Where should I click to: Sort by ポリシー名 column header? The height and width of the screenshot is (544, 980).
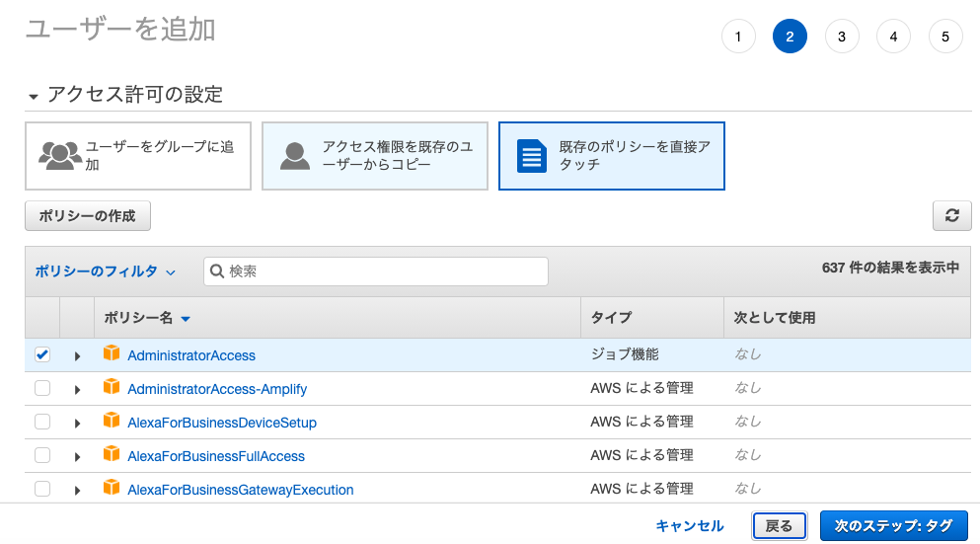point(147,318)
